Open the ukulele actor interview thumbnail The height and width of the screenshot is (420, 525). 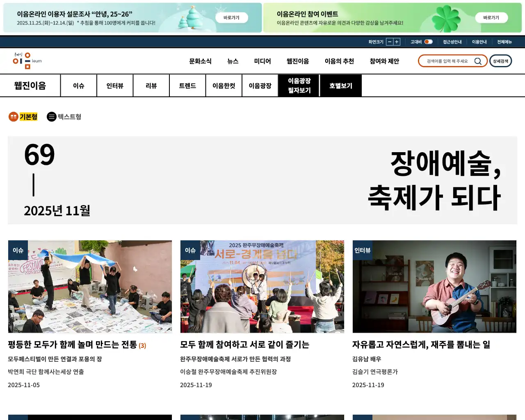(434, 286)
